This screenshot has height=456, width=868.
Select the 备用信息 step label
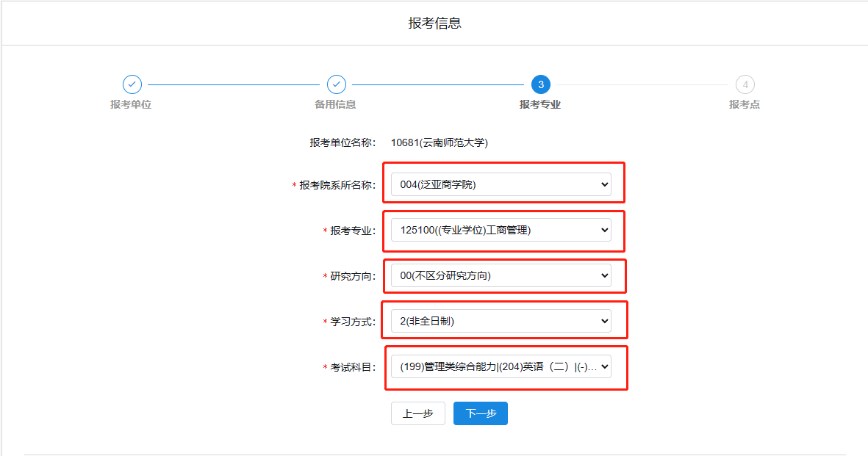335,104
